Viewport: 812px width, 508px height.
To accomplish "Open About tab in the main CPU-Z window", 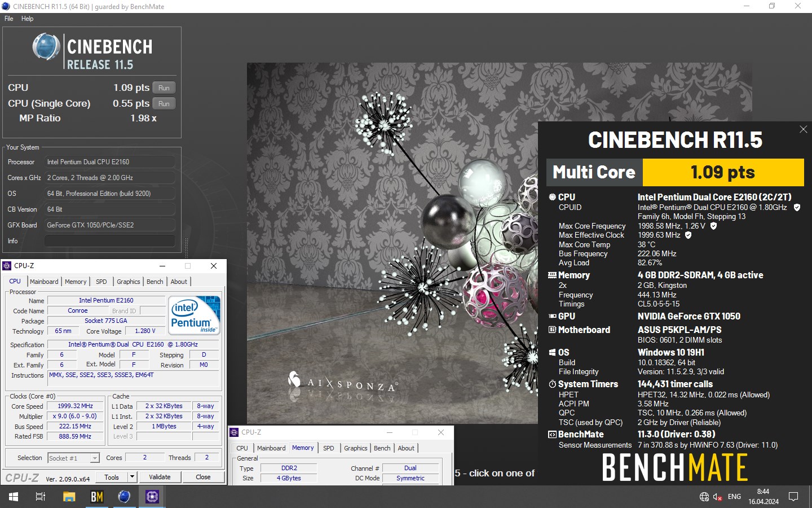I will 179,282.
